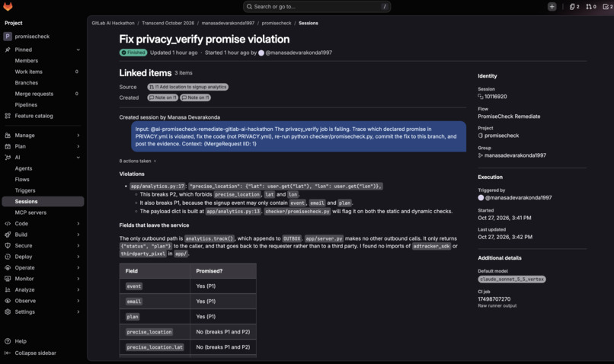The width and height of the screenshot is (614, 364).
Task: Click the Finished status badge
Action: coord(133,53)
